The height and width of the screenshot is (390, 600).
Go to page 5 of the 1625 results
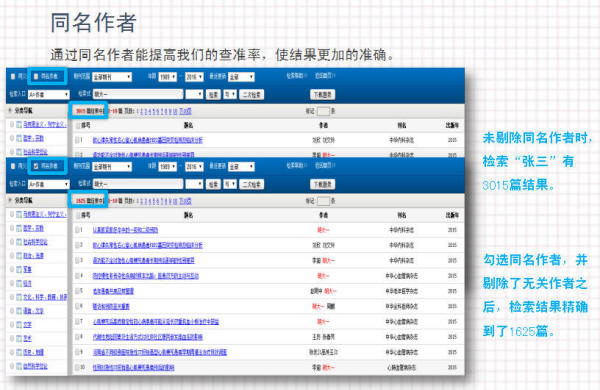click(154, 201)
